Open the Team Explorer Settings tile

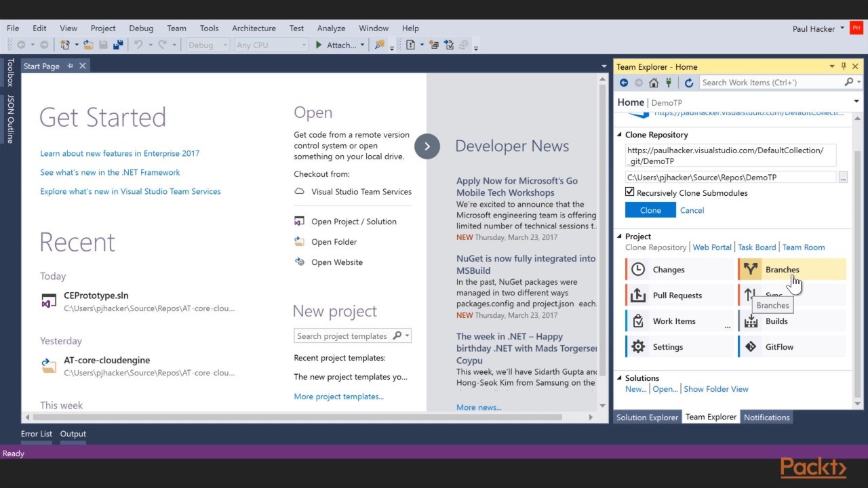click(x=679, y=346)
